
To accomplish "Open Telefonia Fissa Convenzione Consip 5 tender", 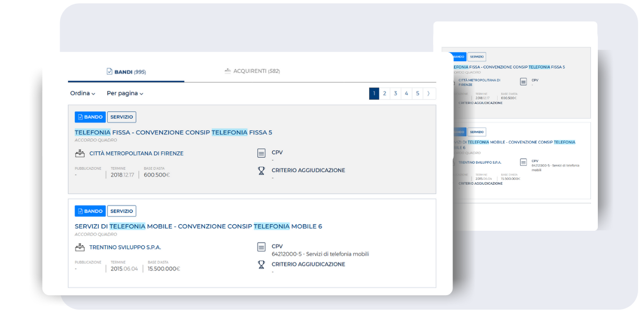I will [173, 133].
